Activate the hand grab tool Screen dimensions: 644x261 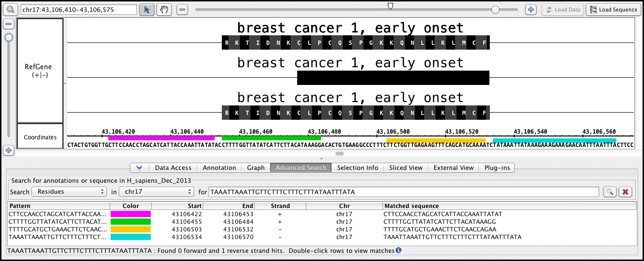(x=164, y=10)
